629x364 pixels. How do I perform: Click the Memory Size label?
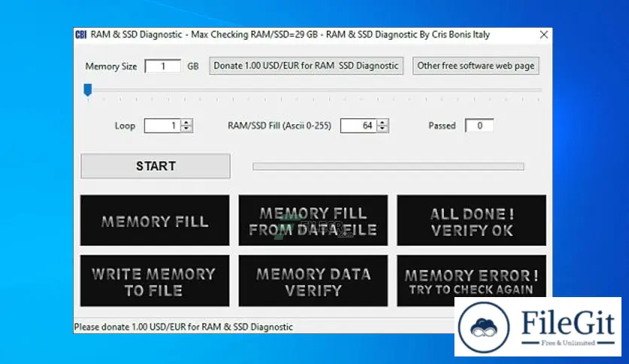point(111,66)
